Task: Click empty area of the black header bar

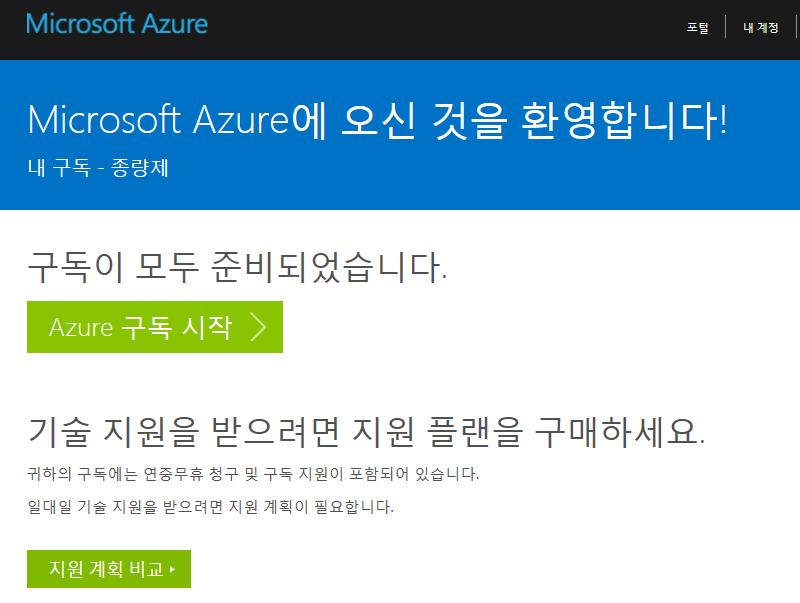Action: click(434, 30)
